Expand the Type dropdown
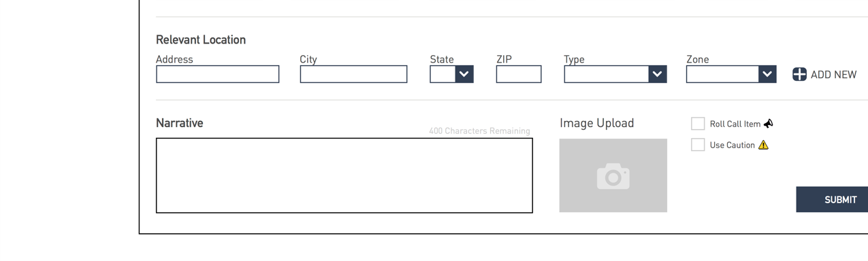The image size is (868, 261). coord(658,74)
